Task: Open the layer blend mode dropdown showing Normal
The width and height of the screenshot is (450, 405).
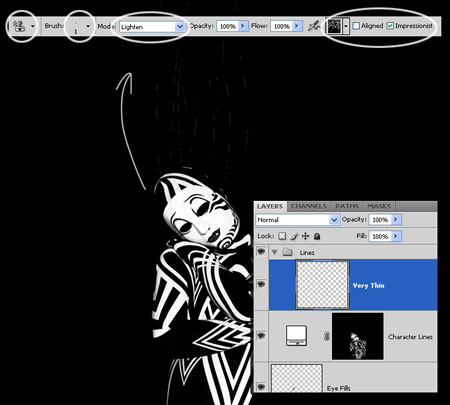Action: 297,220
